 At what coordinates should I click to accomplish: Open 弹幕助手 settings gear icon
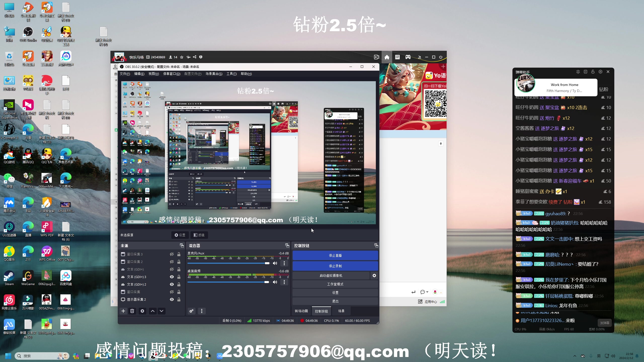coord(600,72)
